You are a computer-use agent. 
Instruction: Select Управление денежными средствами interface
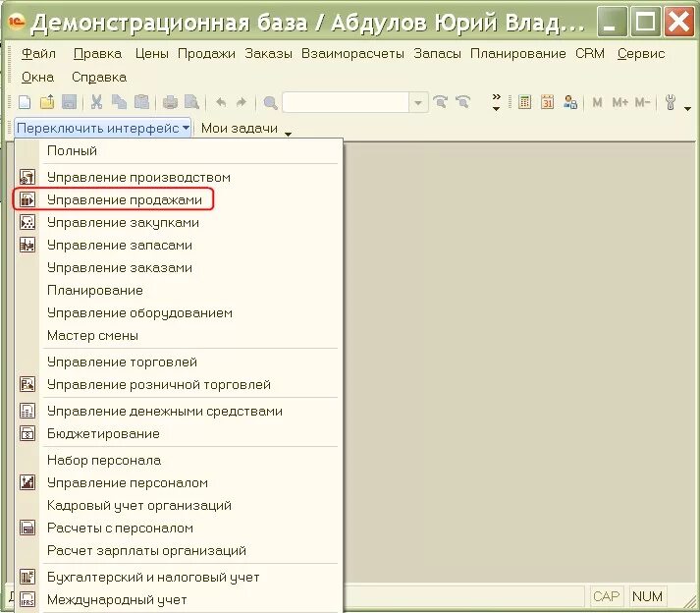point(179,411)
